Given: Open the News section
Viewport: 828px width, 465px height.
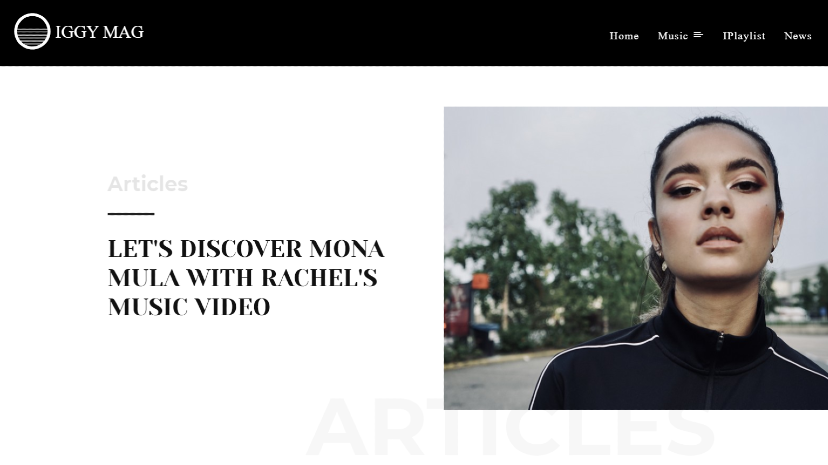Looking at the screenshot, I should click(x=797, y=35).
